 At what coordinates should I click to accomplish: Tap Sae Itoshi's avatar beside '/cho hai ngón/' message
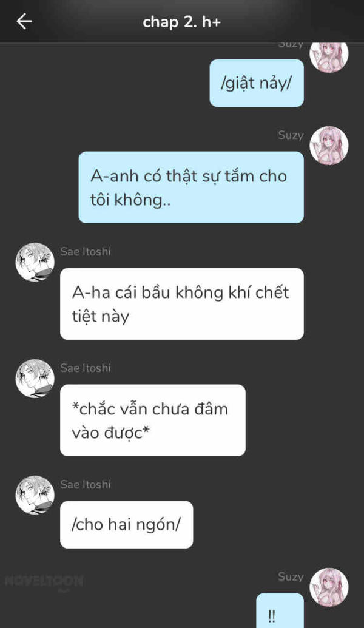35,495
